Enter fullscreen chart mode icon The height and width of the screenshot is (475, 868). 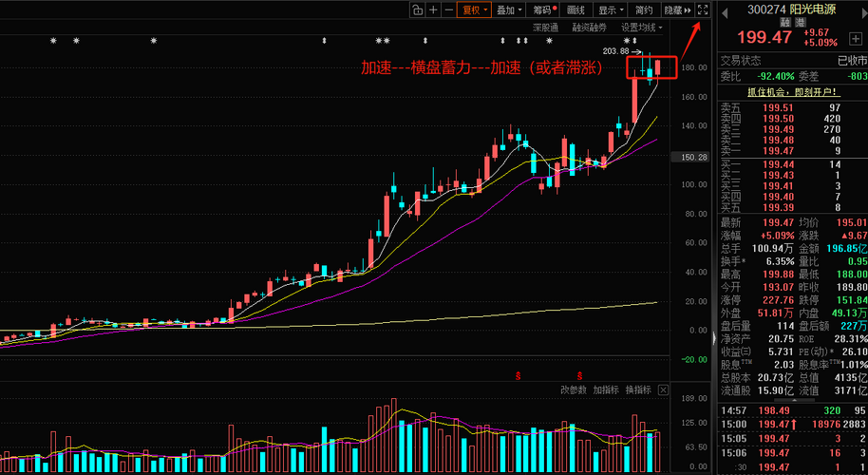[703, 9]
